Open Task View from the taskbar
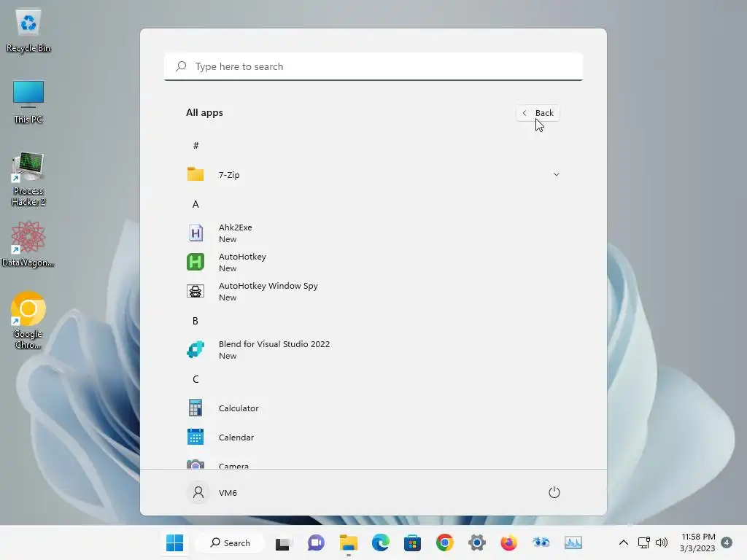The width and height of the screenshot is (747, 560). click(x=282, y=542)
